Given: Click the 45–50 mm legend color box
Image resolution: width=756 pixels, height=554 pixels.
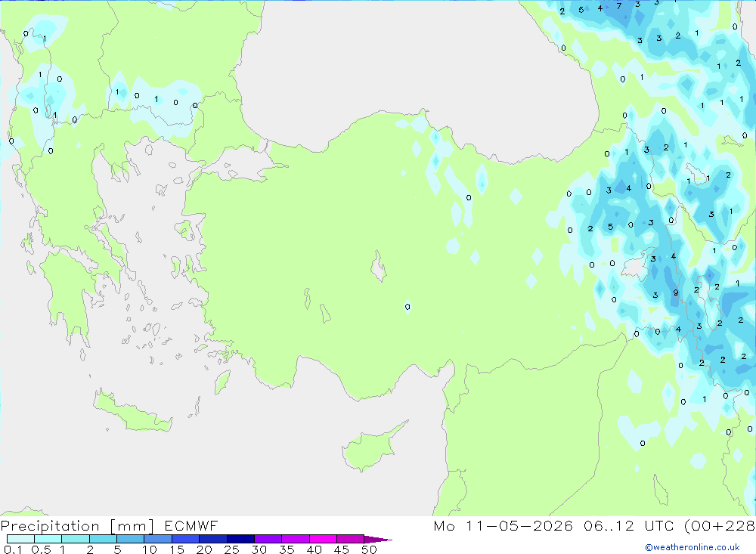Looking at the screenshot, I should pos(350,539).
